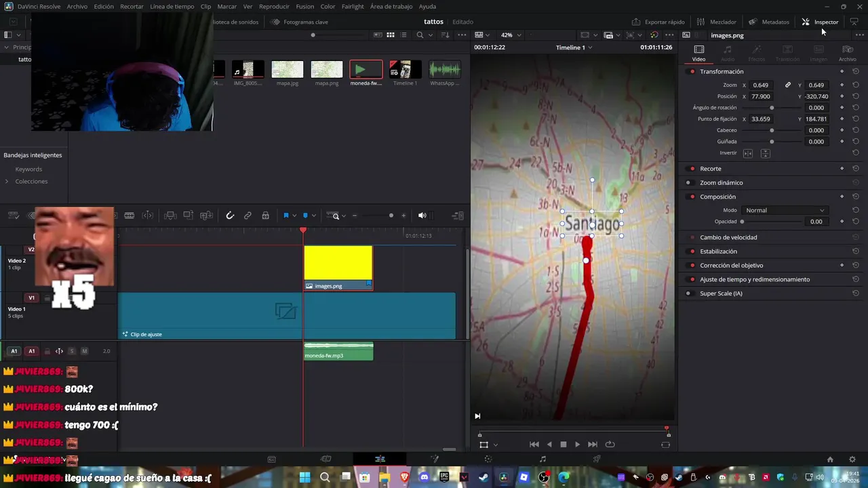The width and height of the screenshot is (868, 488).
Task: Switch media pool to thumbnail grid view
Action: (x=391, y=35)
